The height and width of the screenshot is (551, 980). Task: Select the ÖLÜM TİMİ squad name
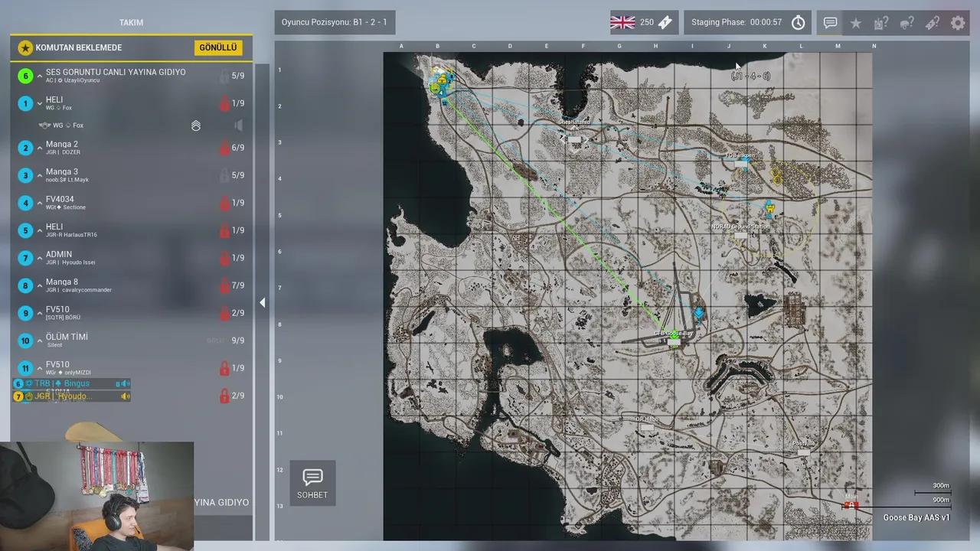[x=67, y=337]
